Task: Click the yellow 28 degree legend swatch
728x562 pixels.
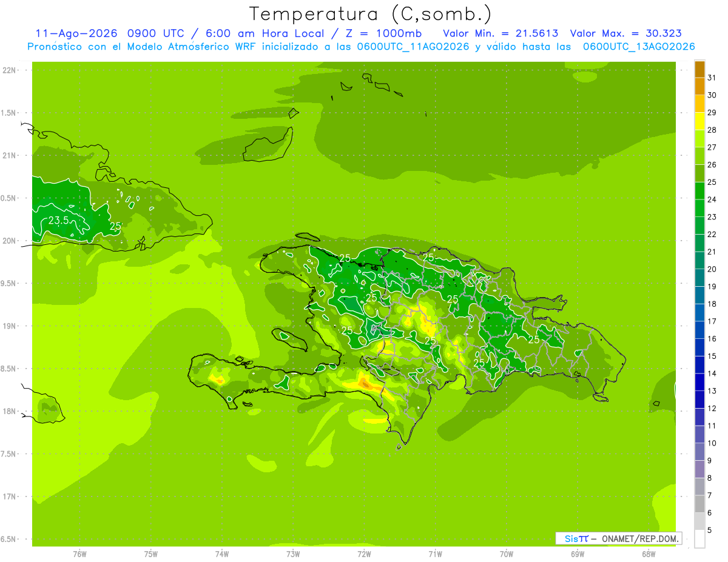Action: coord(699,122)
